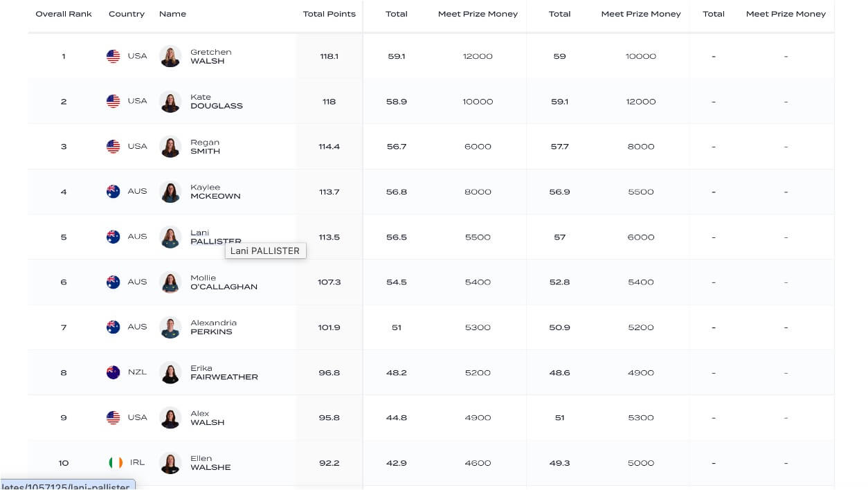Open Regan Smith's athlete avatar

[170, 147]
